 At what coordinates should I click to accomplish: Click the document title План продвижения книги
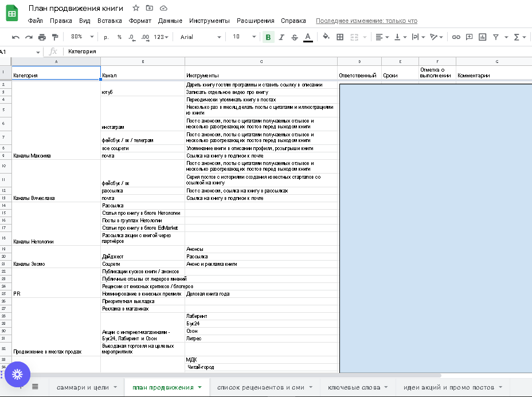click(x=77, y=8)
